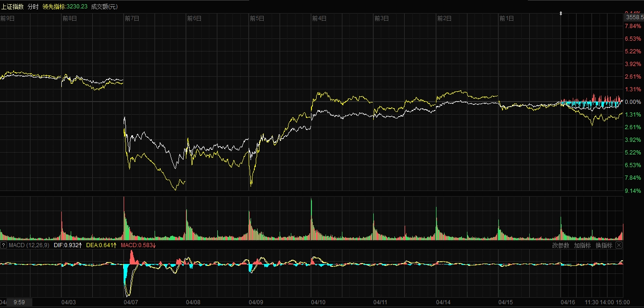Viewport: 644px width, 308px height.
Task: Click the 15:00 closing time label
Action: pyautogui.click(x=622, y=302)
